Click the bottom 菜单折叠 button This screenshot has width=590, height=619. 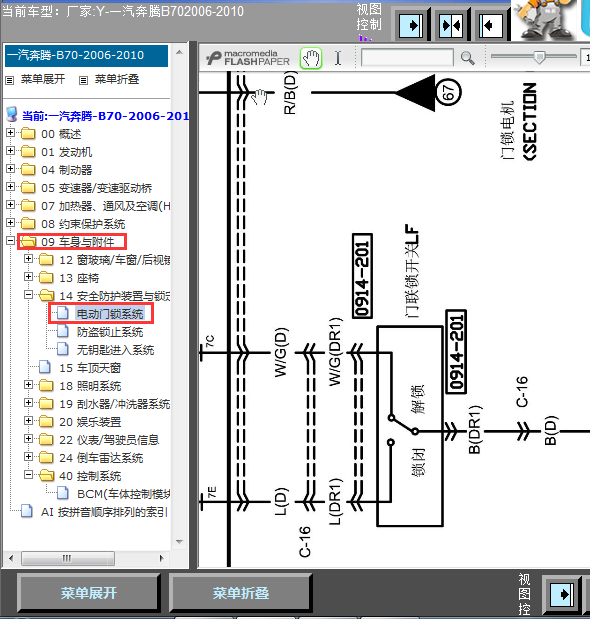point(240,593)
